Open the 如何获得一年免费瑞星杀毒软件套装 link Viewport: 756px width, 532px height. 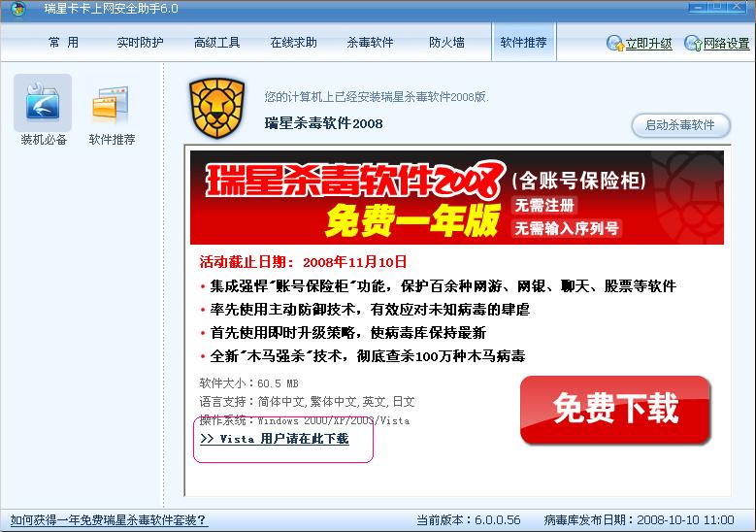point(109,520)
